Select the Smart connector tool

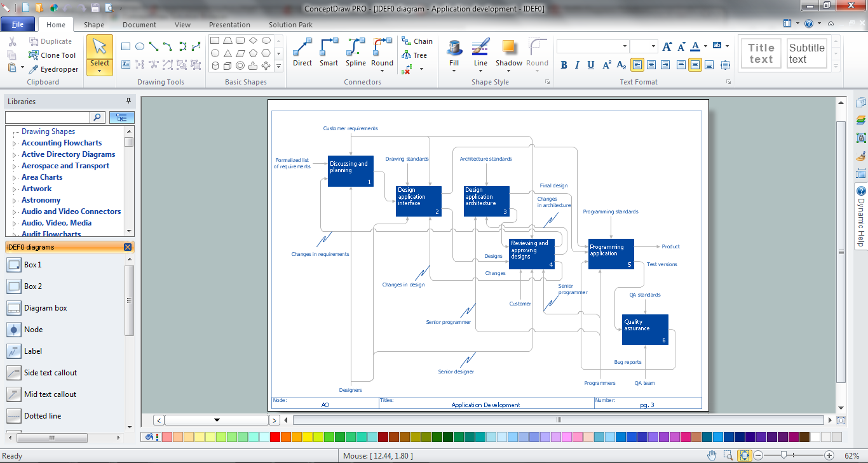(x=329, y=52)
